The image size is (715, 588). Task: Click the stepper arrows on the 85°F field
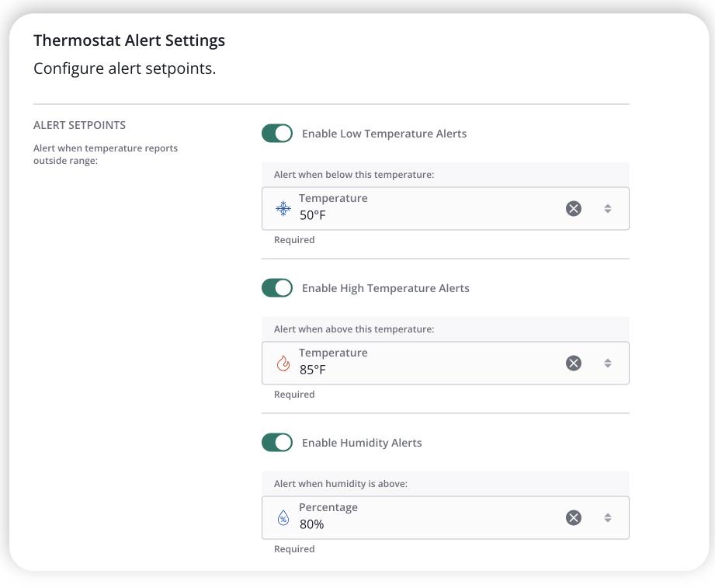608,363
